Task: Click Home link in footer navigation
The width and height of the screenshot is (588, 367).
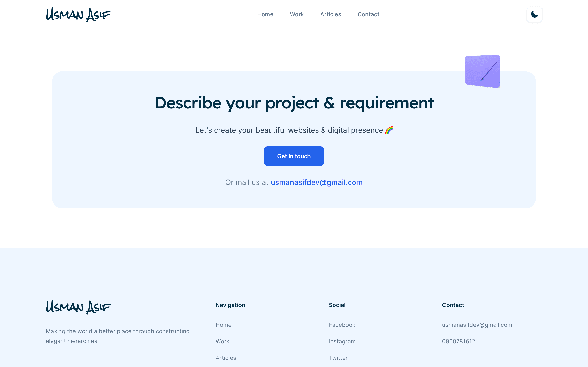Action: pos(223,325)
